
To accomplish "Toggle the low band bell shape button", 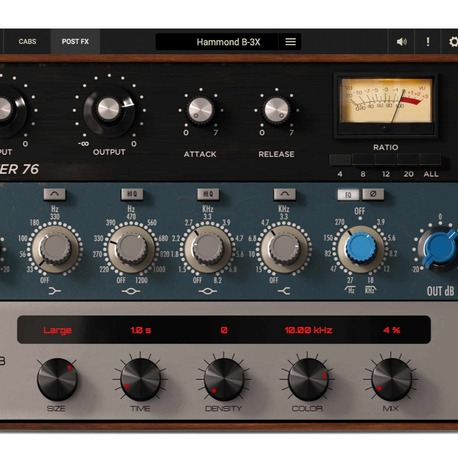I will coord(55,194).
